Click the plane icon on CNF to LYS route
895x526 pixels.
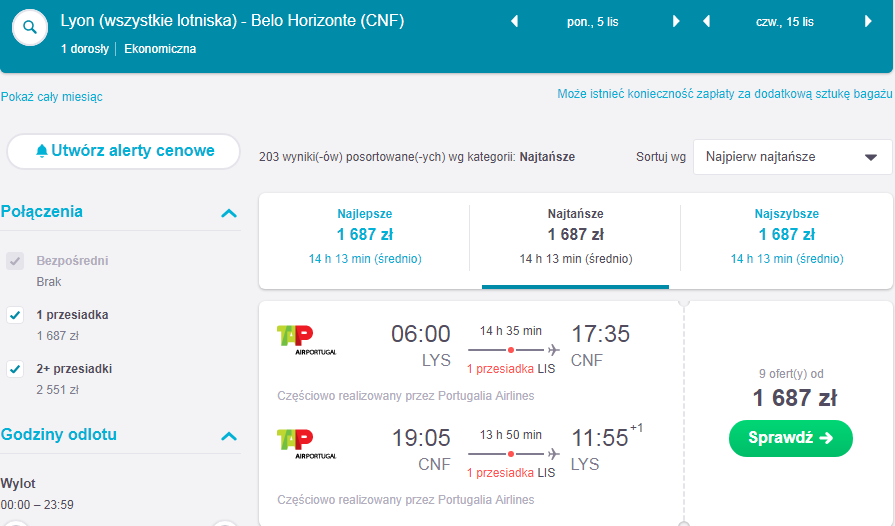[x=553, y=454]
